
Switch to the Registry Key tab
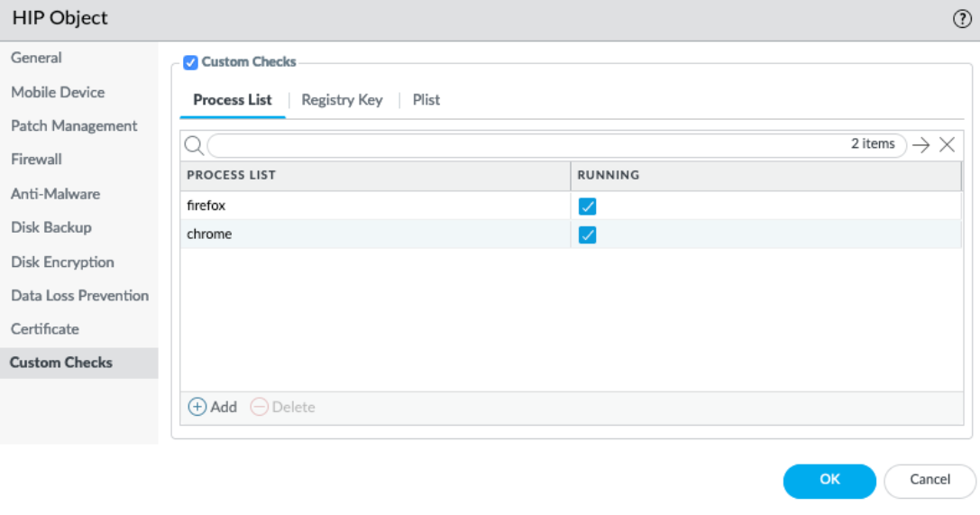click(342, 100)
